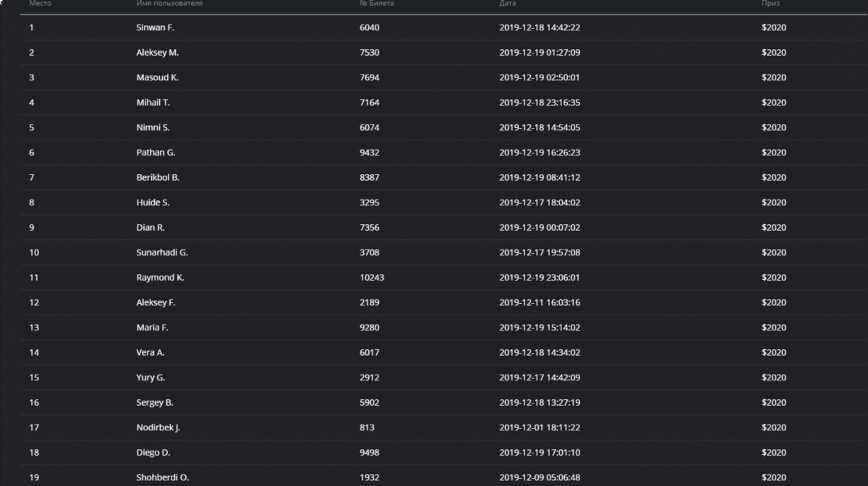Screen dimensions: 868x486
Task: Click place number 10 in the table
Action: point(34,252)
